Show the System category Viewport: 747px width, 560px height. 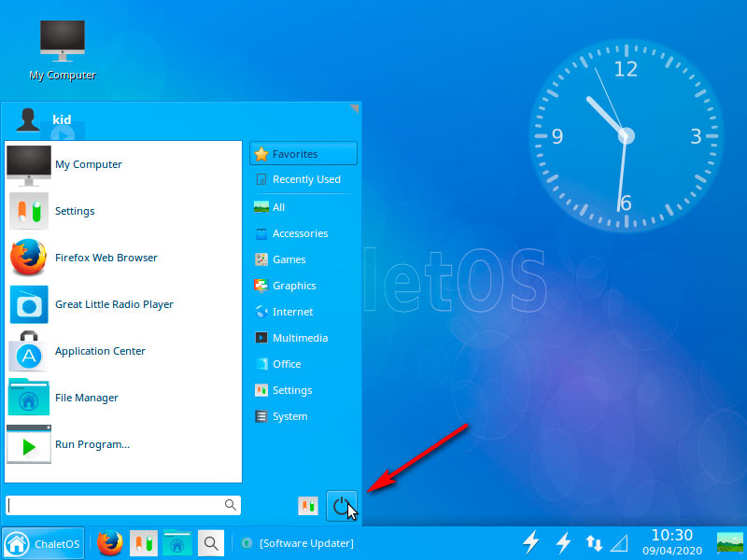[303, 416]
